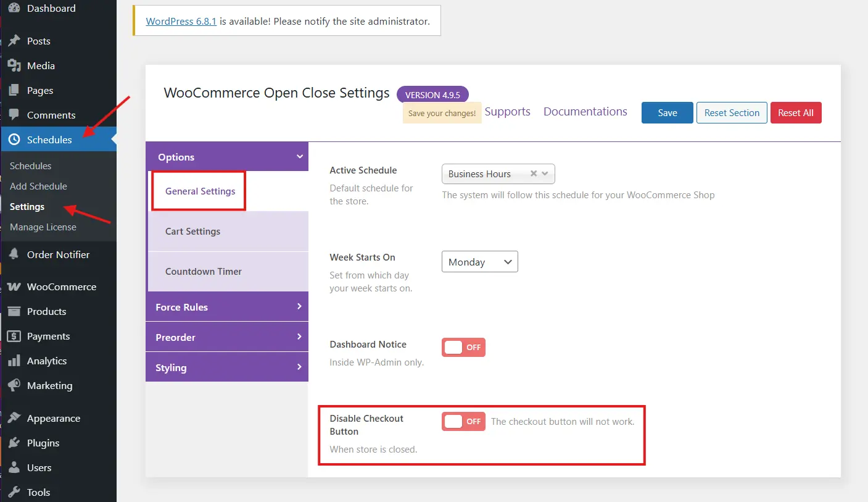Expand the Styling section

227,367
